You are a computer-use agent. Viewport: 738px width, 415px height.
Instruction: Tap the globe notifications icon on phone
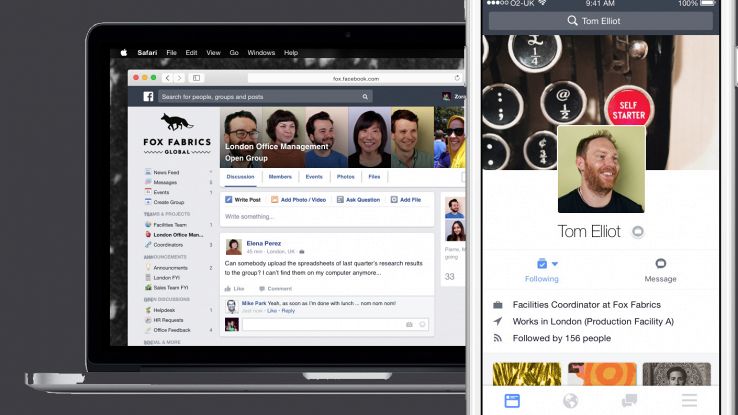tap(570, 401)
